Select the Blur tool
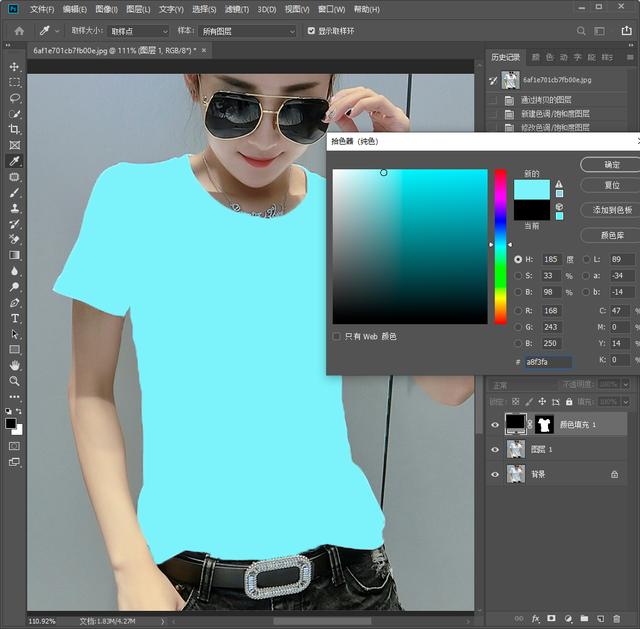640x629 pixels. (14, 271)
